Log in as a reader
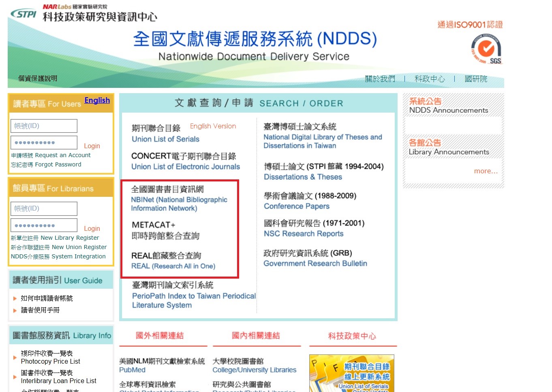Viewport: 552px width, 392px height. 92,146
